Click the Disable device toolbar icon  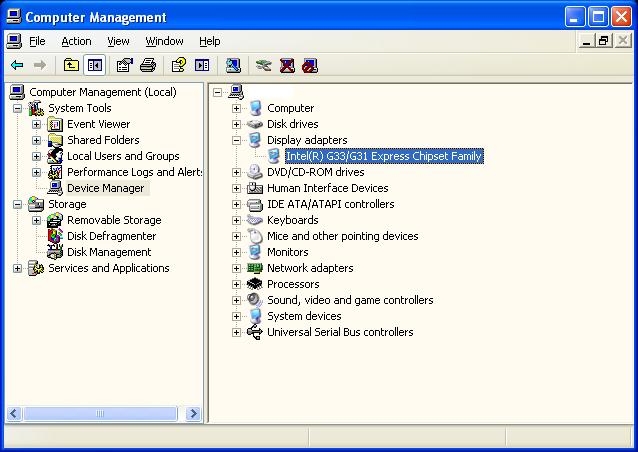(x=310, y=65)
